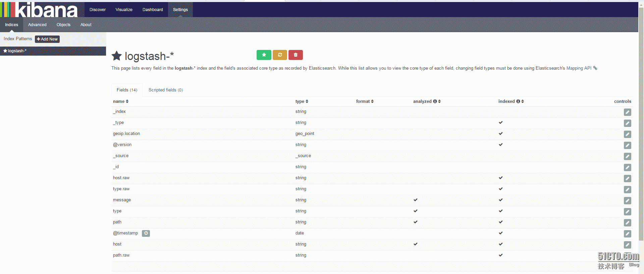Open the Visualize page
Screen dimensions: 644x274
pyautogui.click(x=124, y=10)
